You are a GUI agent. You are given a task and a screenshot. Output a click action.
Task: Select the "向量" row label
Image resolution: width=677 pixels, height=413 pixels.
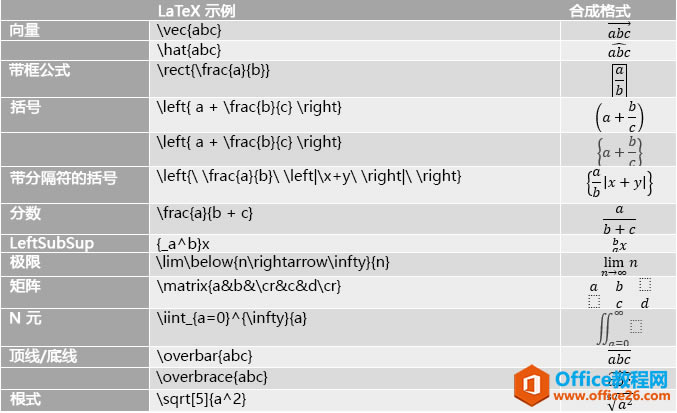pos(25,30)
